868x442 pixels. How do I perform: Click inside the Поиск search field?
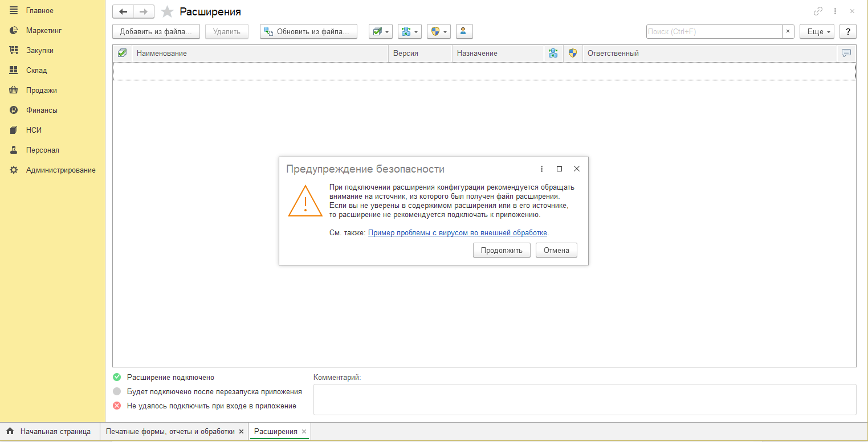[714, 32]
